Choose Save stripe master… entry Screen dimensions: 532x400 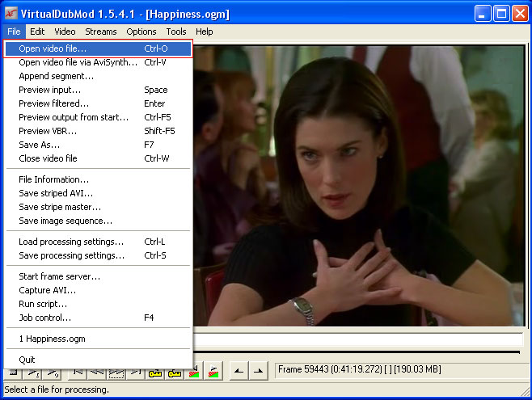[x=98, y=207]
